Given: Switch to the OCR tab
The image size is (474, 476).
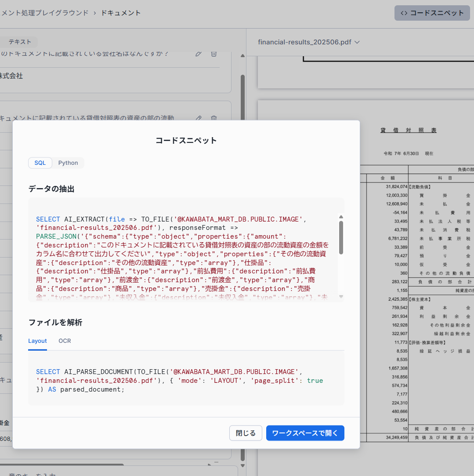Looking at the screenshot, I should coord(65,341).
